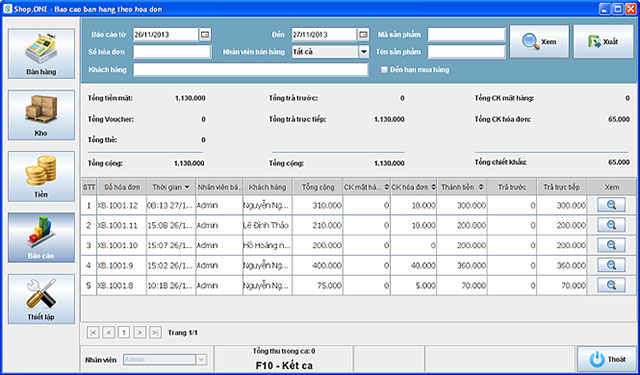Click the Nhân viên bá... column header

[219, 187]
